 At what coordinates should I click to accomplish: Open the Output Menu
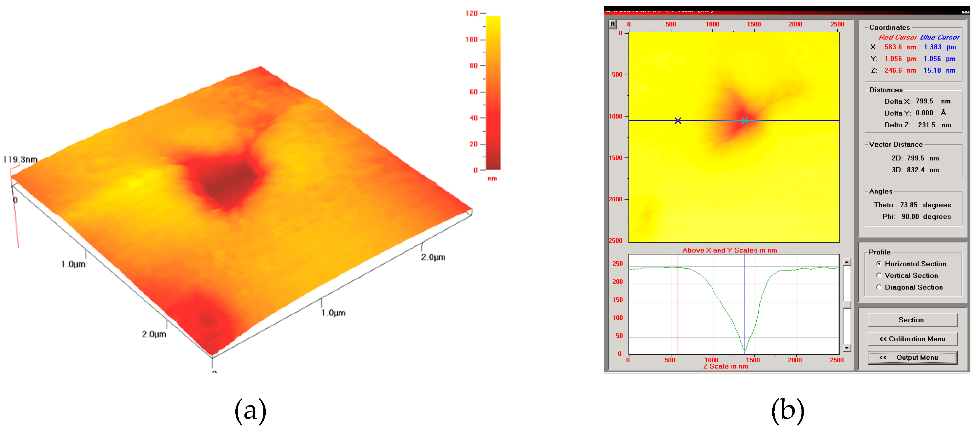(x=912, y=357)
